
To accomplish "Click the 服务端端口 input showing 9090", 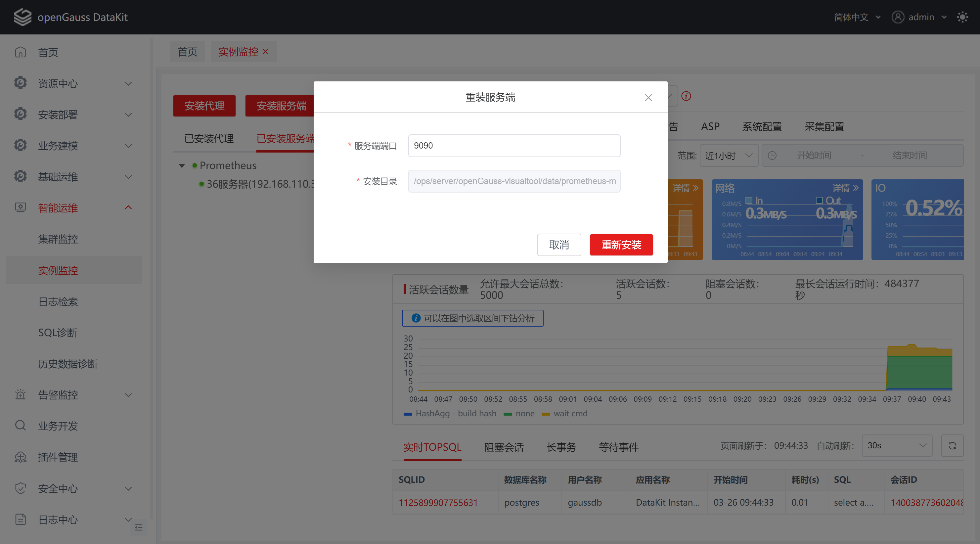I will pos(513,146).
